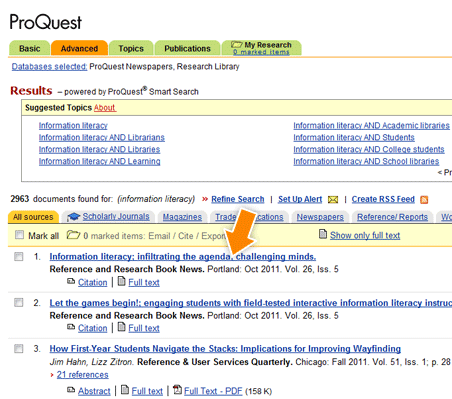Click the orange RSS feed icon
This screenshot has height=399, width=452.
click(x=424, y=199)
